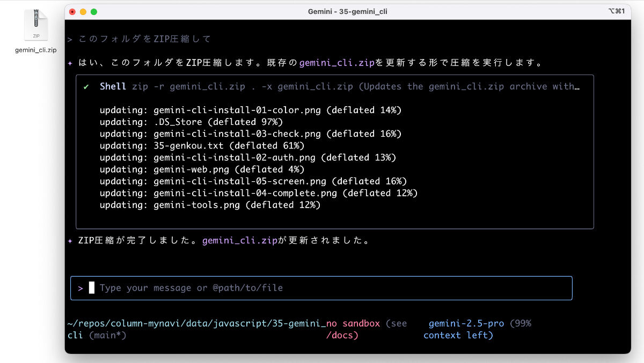Click the line "updating: gemini-web.png (deflated 4%)"
644x363 pixels.
point(202,169)
